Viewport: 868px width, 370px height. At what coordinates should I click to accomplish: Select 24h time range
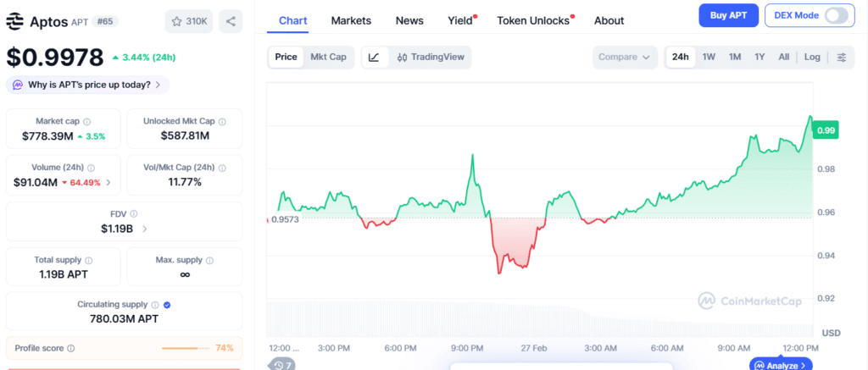681,57
